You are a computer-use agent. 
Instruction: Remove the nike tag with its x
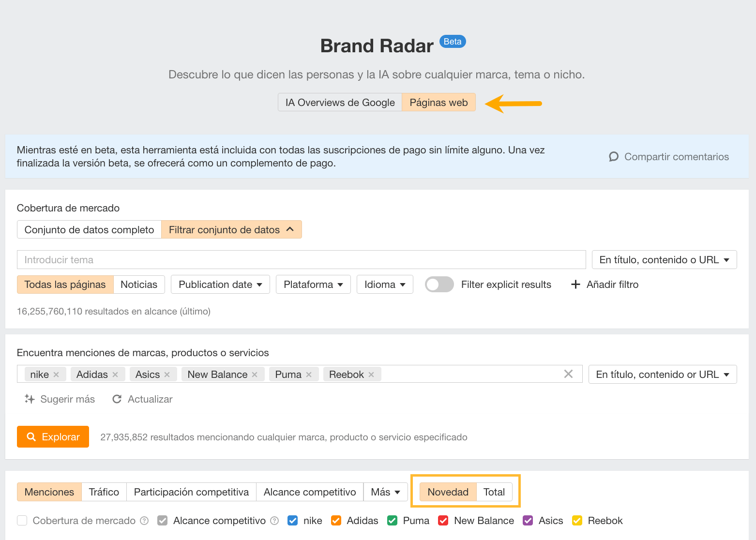(57, 374)
